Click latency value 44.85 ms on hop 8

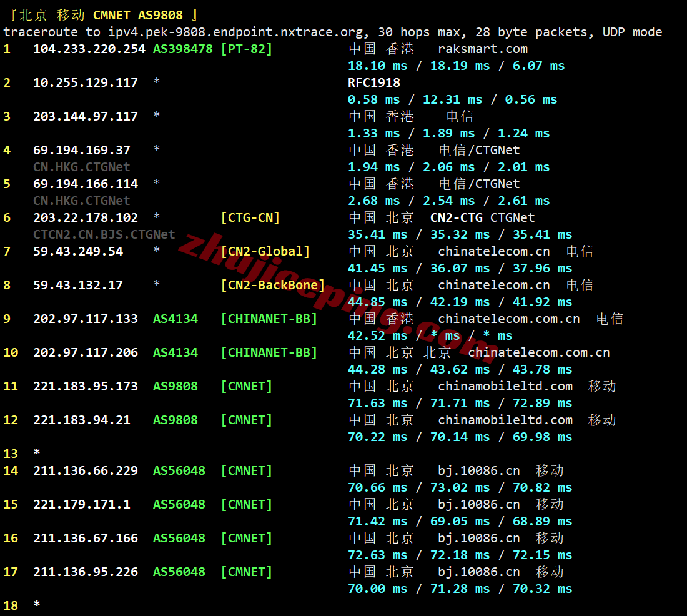coord(377,302)
